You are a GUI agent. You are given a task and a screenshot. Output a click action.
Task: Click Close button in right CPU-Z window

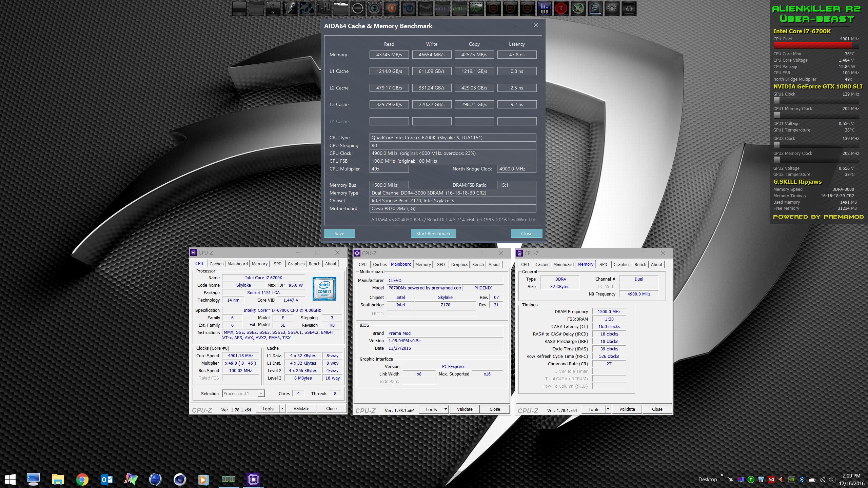(x=657, y=409)
